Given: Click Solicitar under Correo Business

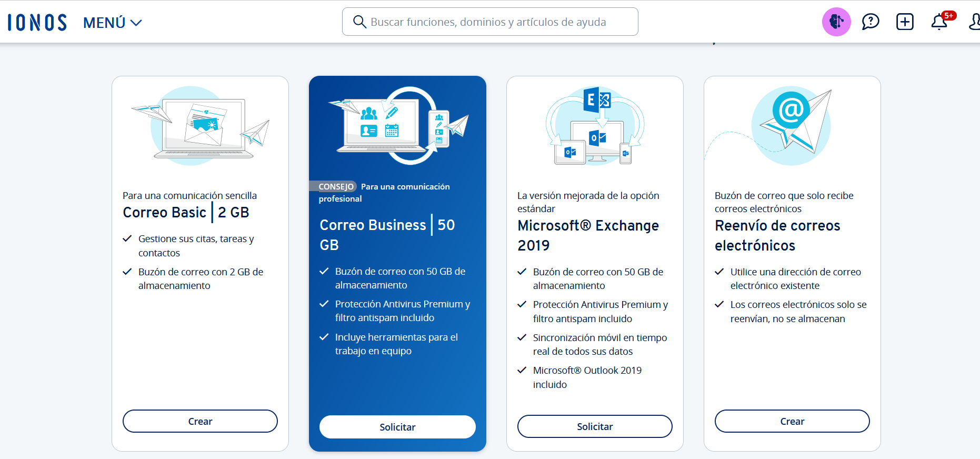Looking at the screenshot, I should (x=397, y=427).
